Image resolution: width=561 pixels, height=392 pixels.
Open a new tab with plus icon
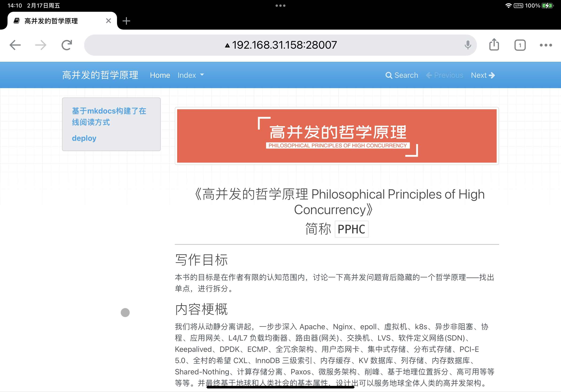click(126, 21)
